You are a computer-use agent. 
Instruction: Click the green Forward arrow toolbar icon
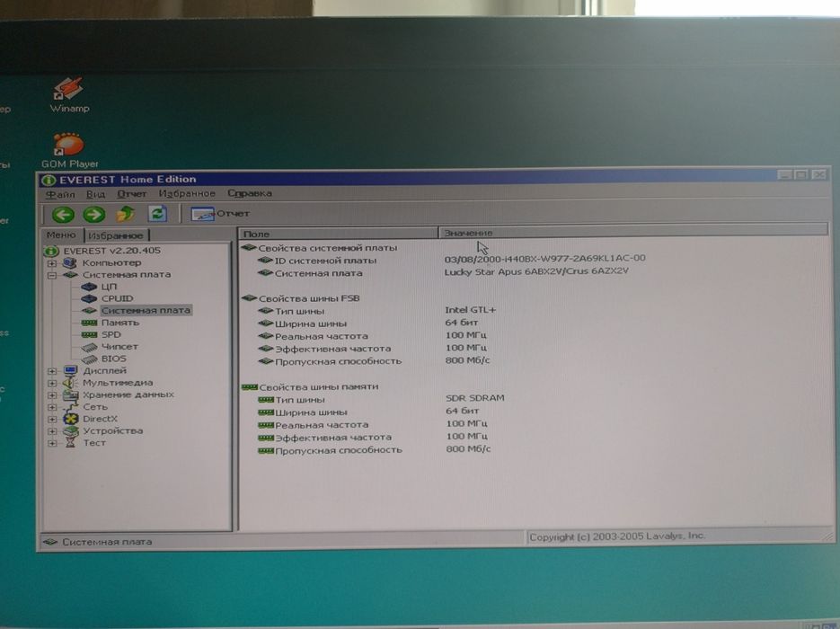(93, 215)
